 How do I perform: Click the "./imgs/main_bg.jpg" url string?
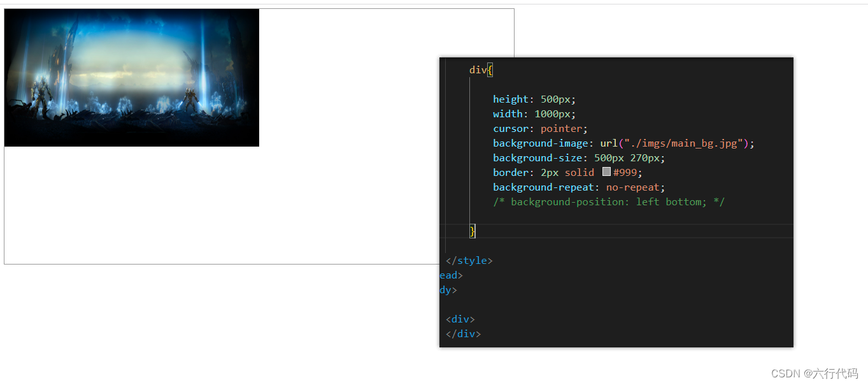[684, 143]
